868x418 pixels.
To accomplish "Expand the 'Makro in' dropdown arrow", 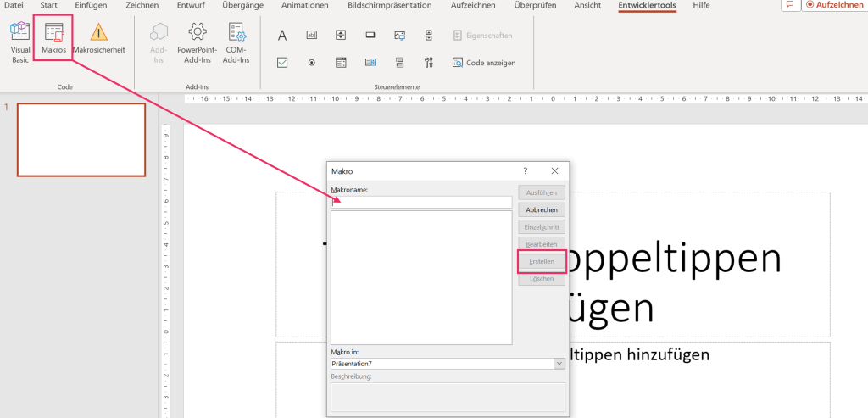I will (x=559, y=364).
